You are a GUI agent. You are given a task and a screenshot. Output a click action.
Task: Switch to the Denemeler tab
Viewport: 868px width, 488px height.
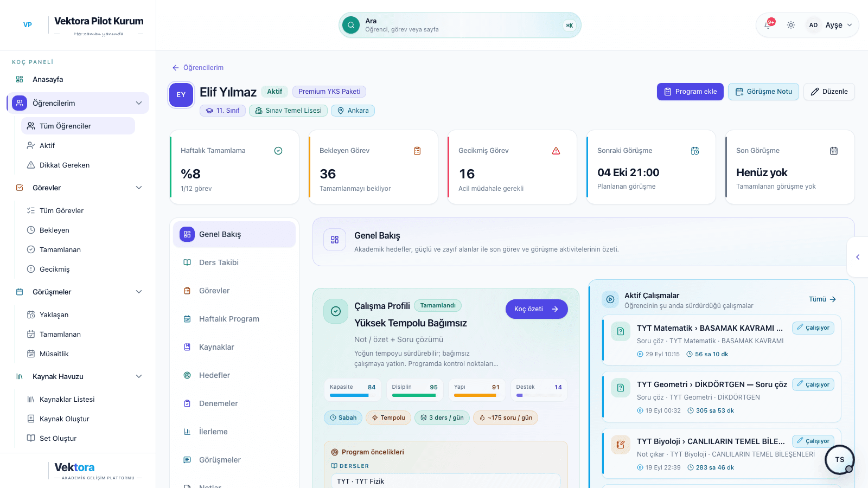click(x=234, y=403)
